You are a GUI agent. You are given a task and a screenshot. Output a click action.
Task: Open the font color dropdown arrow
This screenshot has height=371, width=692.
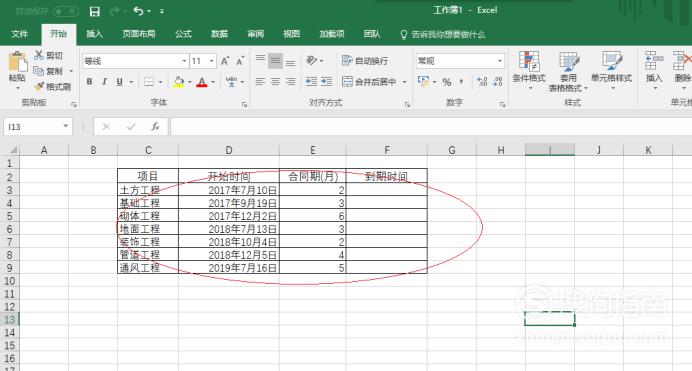(x=213, y=82)
